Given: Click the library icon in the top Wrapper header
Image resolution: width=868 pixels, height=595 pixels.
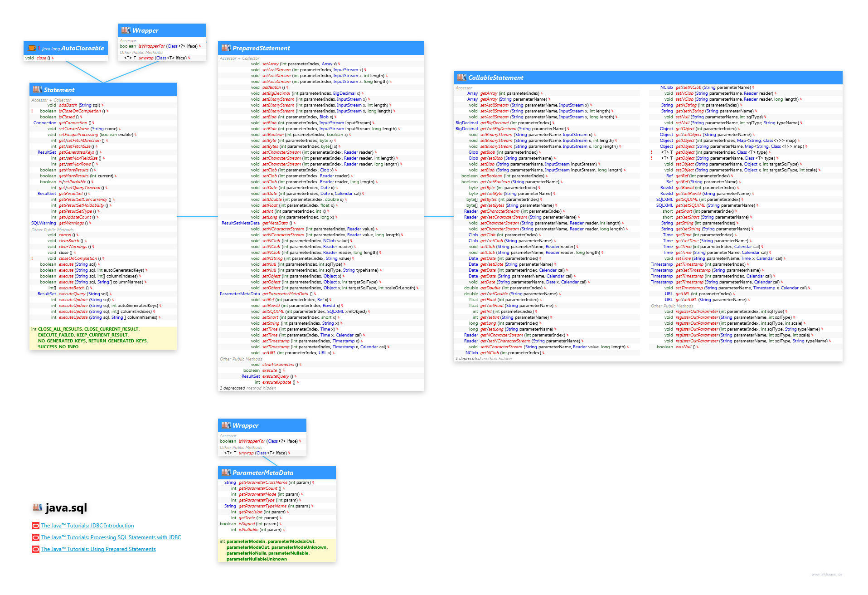Looking at the screenshot, I should pyautogui.click(x=126, y=30).
